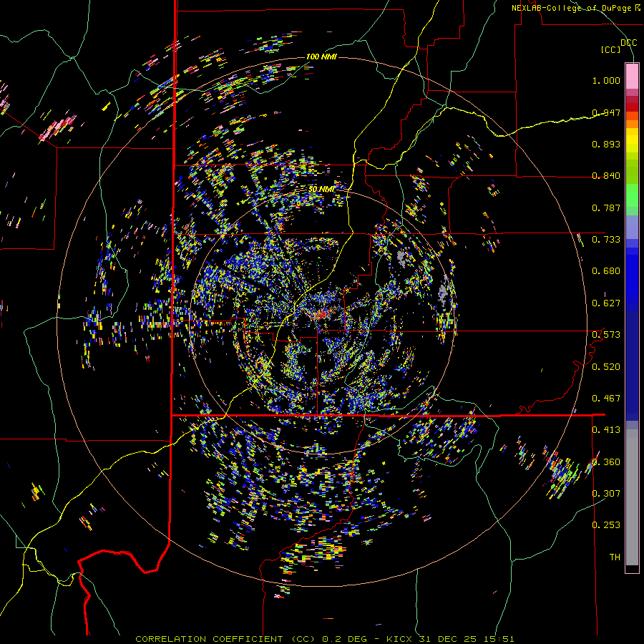Click the 0.947 legend value
Screen dimensions: 644x644
(606, 112)
